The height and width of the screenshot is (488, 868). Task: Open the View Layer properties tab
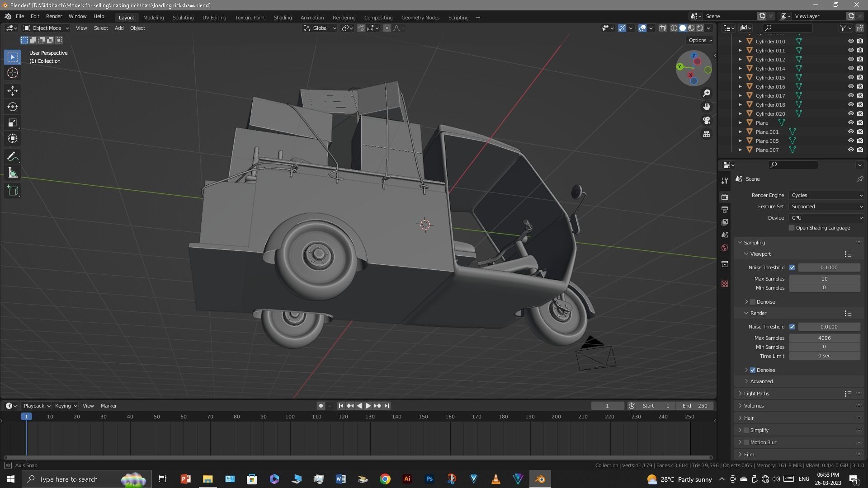(x=725, y=222)
